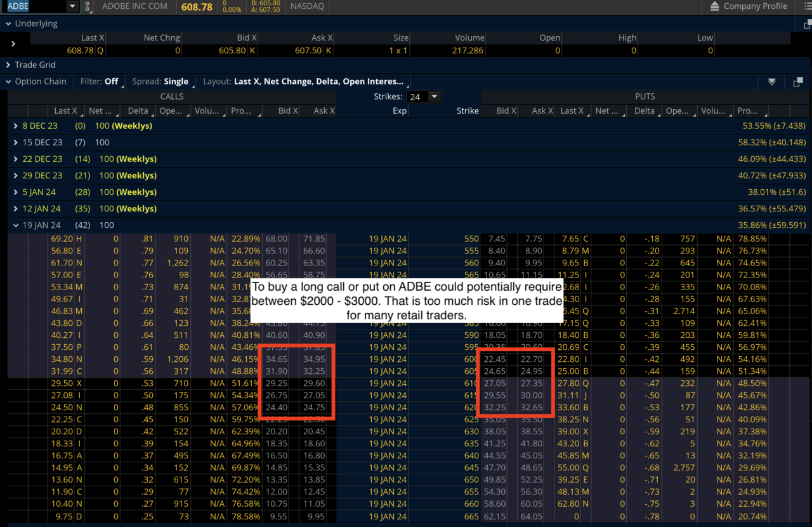Detach the Underlying section with its pop-out icon
Image resolution: width=812 pixels, height=527 pixels.
tap(808, 24)
